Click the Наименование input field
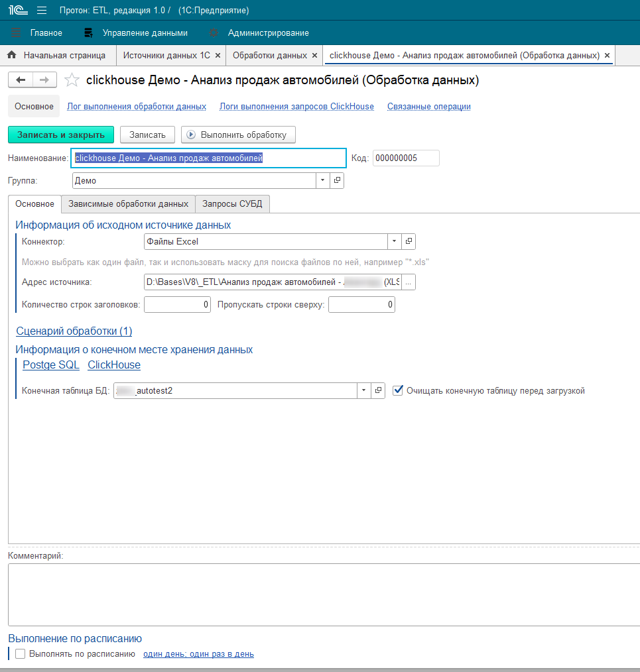The height and width of the screenshot is (672, 640). [208, 158]
